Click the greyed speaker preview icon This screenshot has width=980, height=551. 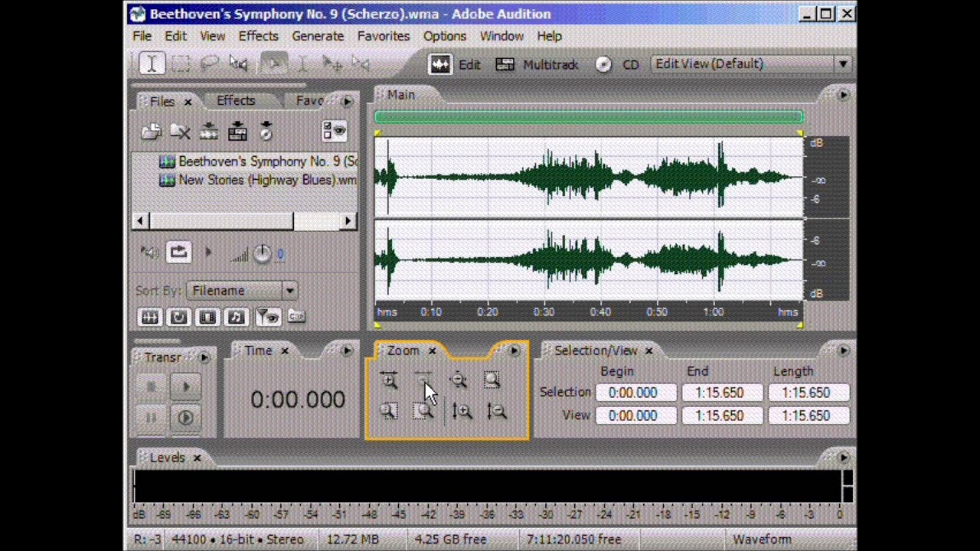click(150, 253)
